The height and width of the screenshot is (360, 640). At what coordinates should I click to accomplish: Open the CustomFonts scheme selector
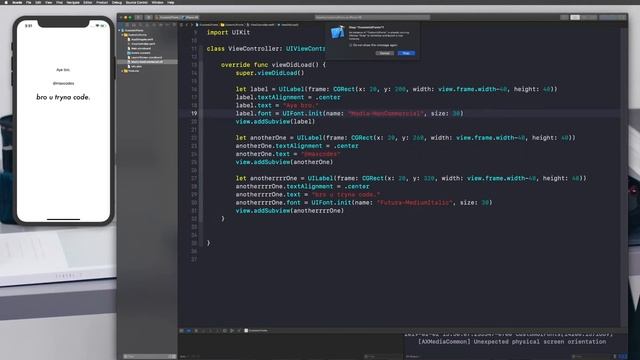[168, 18]
